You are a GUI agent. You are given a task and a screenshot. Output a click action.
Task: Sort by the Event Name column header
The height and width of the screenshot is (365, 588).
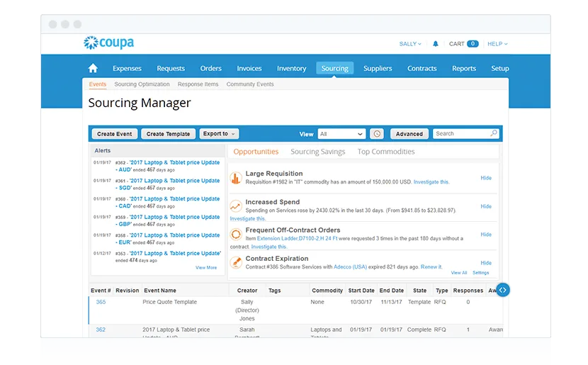[160, 291]
